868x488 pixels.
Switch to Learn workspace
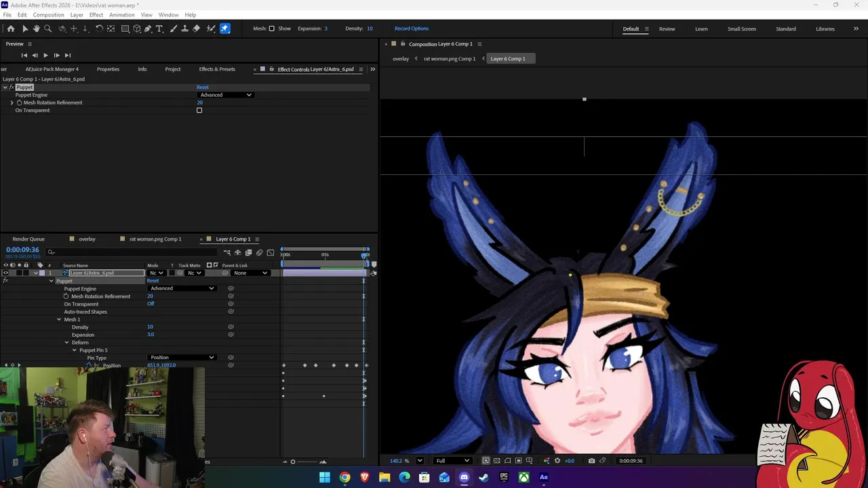pos(701,28)
